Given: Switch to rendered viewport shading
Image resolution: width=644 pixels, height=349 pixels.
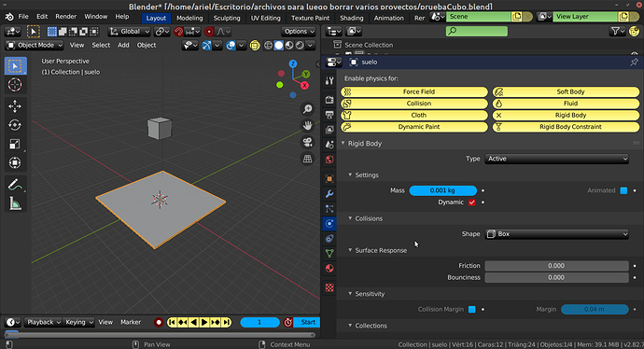Looking at the screenshot, I should 300,45.
